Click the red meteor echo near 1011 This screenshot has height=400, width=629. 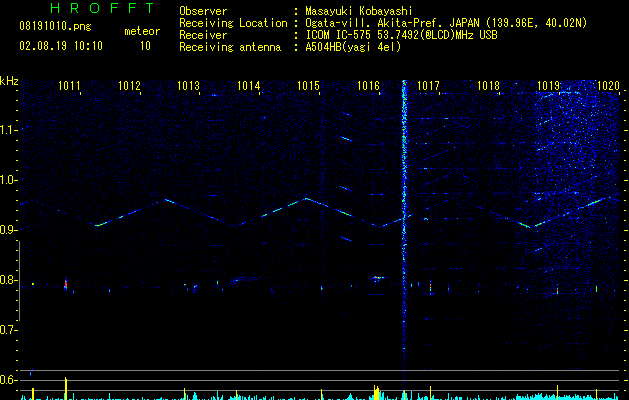[66, 284]
